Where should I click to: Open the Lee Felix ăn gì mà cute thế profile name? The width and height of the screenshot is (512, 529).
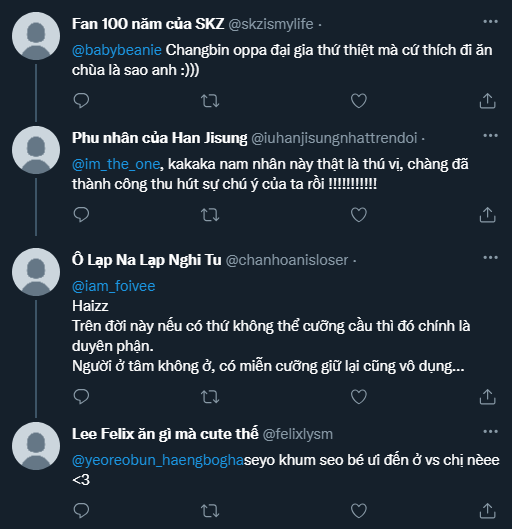tap(165, 434)
